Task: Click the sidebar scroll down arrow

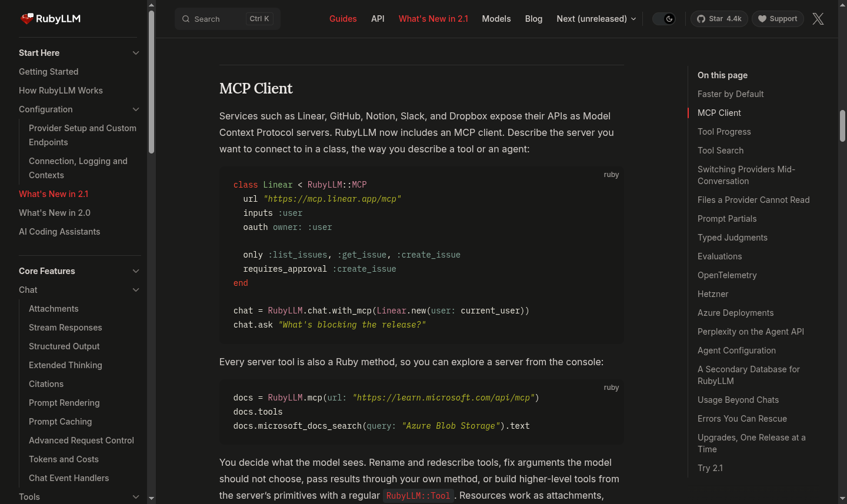Action: pos(151,499)
